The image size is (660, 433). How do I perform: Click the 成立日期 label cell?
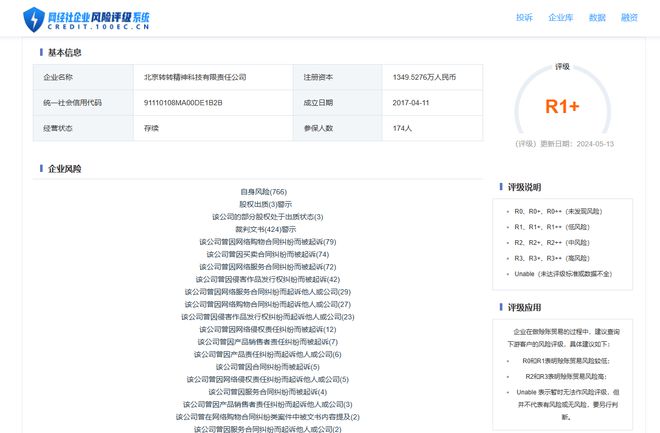point(338,103)
